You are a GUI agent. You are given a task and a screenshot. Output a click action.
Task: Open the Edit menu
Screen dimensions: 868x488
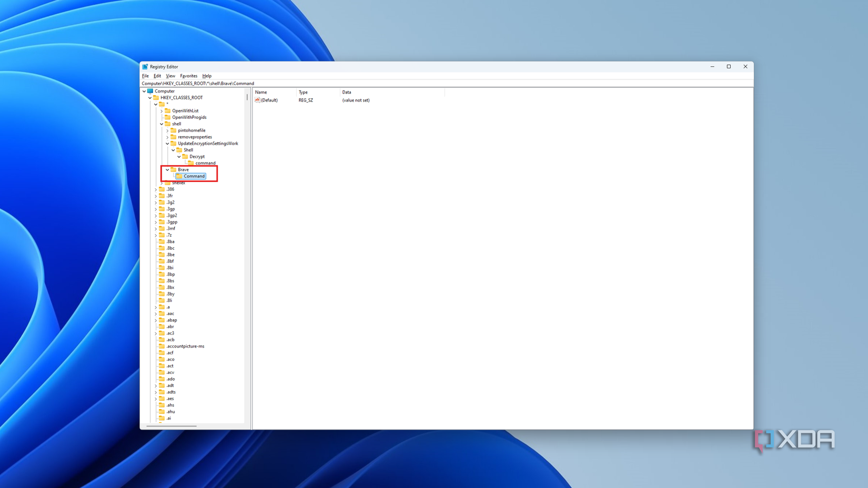click(157, 76)
